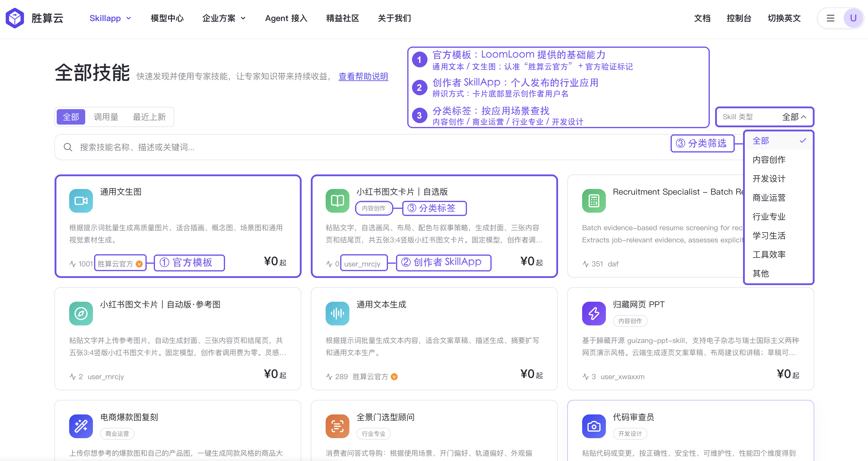Select 内容创作 in the Skill type list

tap(778, 160)
